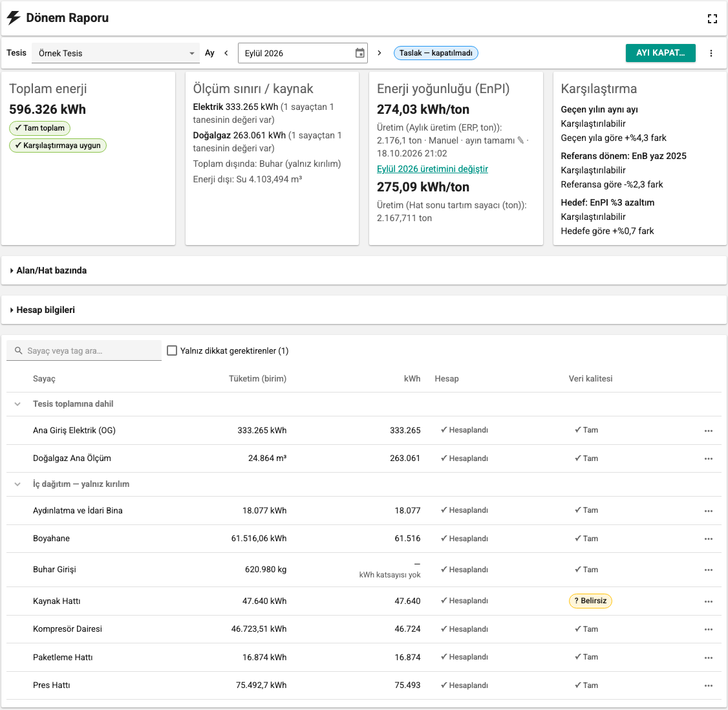Click the Sayaç column header
This screenshot has width=728, height=710.
pos(44,379)
